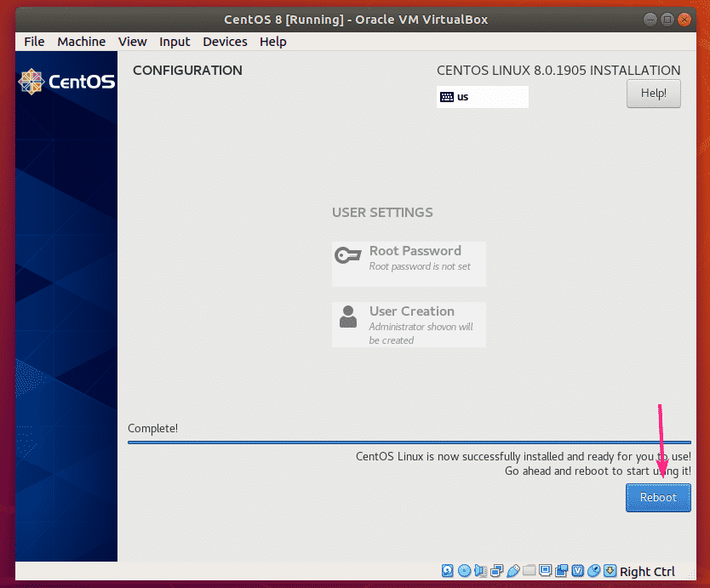
Task: Click the hard disk activity status icon
Action: pyautogui.click(x=448, y=571)
